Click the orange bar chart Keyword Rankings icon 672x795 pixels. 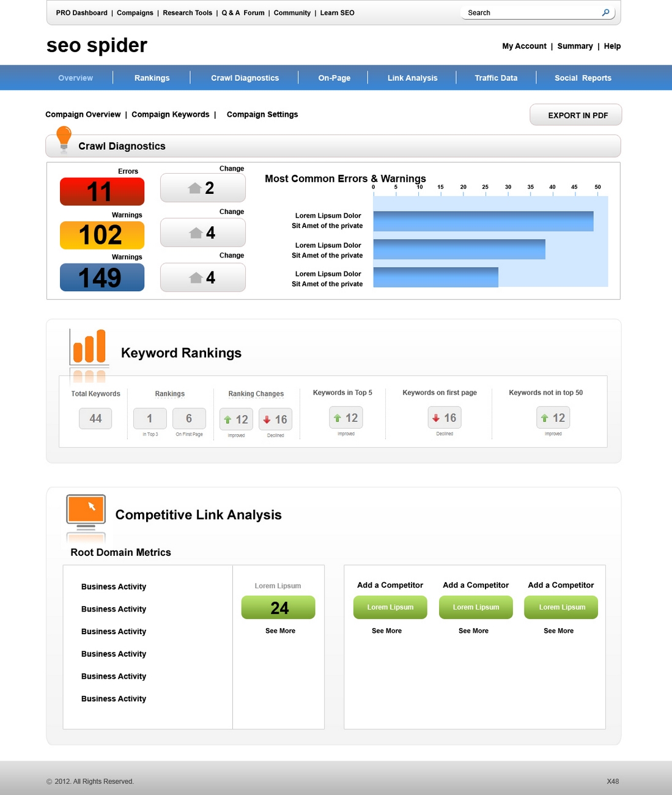pos(89,347)
